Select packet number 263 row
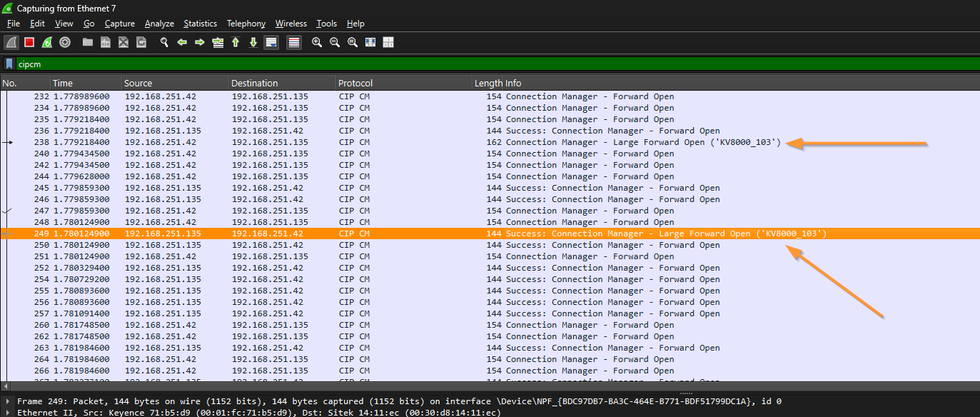 click(490, 348)
